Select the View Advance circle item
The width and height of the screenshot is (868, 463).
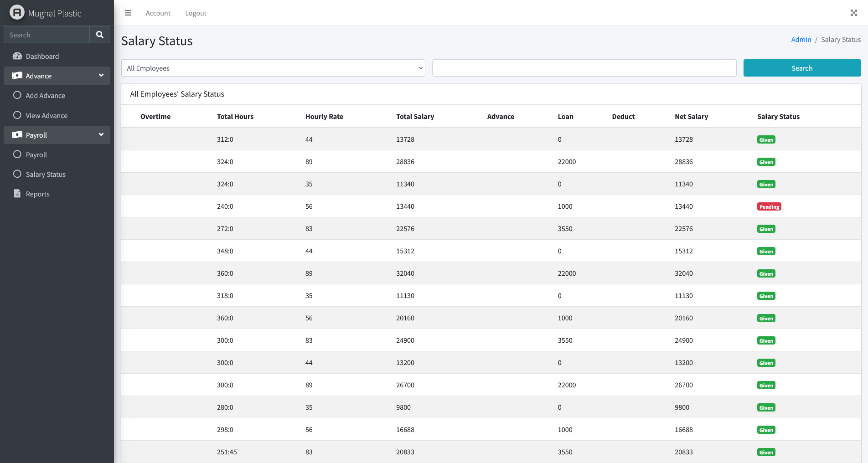[17, 115]
